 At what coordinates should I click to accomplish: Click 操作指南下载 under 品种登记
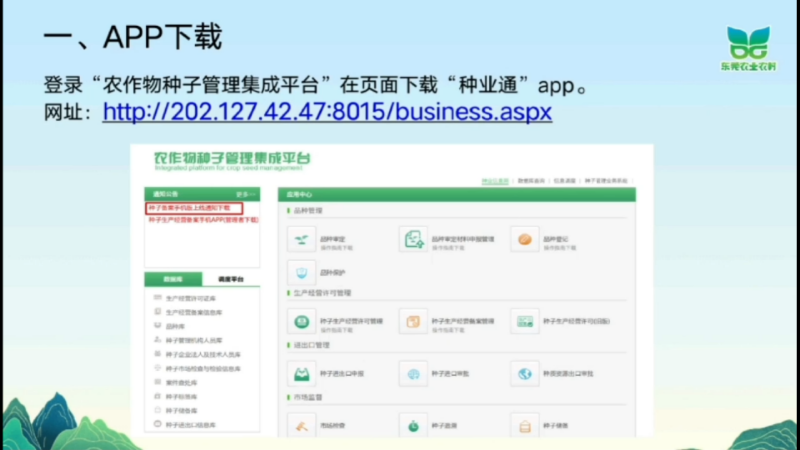pyautogui.click(x=560, y=248)
